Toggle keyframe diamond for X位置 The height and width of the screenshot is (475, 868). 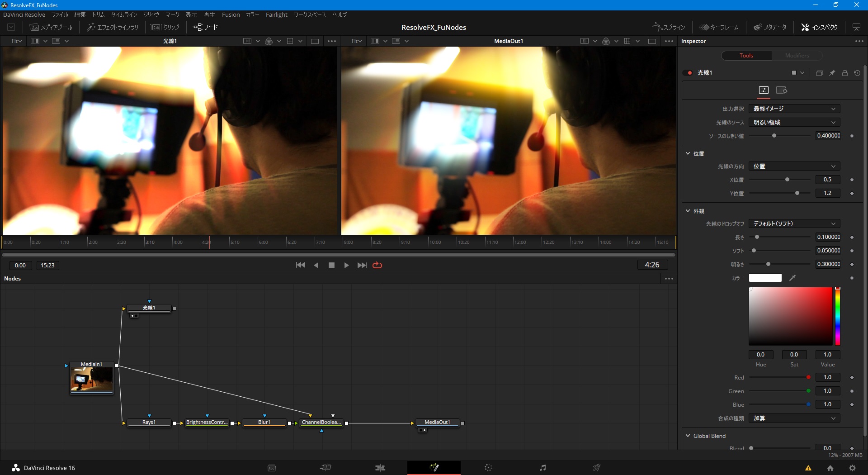(x=852, y=180)
